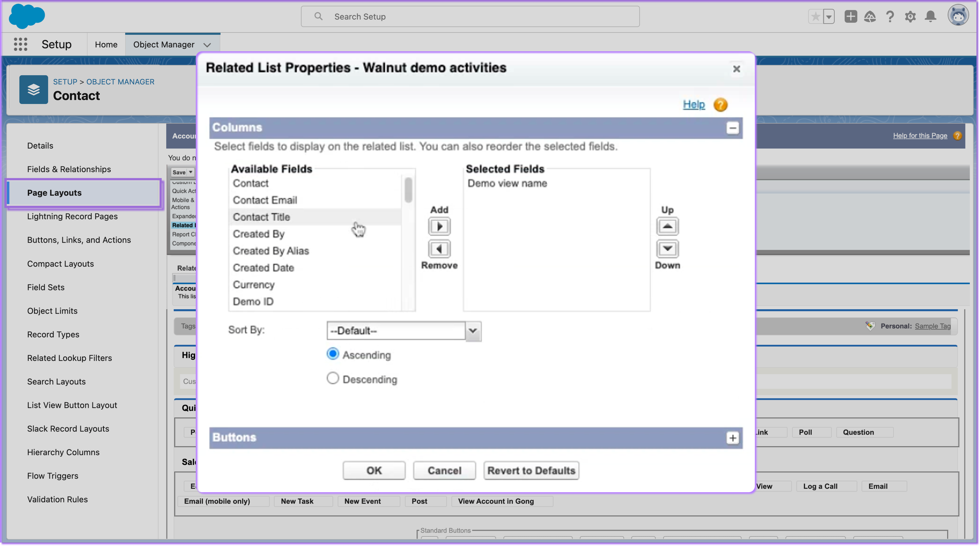This screenshot has height=547, width=980.
Task: Select Contact Email in Available Fields
Action: (x=265, y=200)
